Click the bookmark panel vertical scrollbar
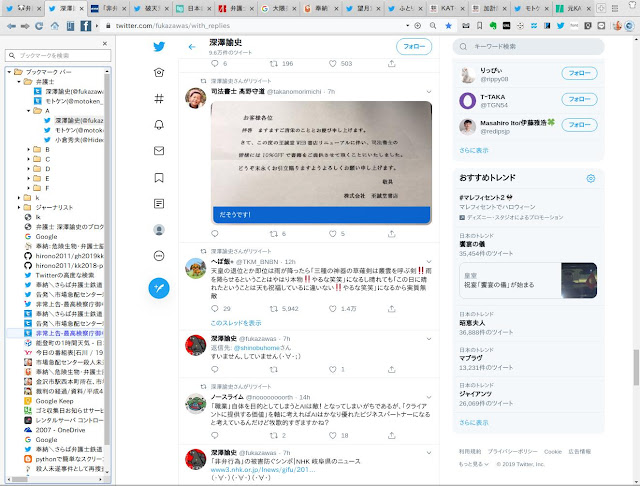The height and width of the screenshot is (486, 640). 107,257
